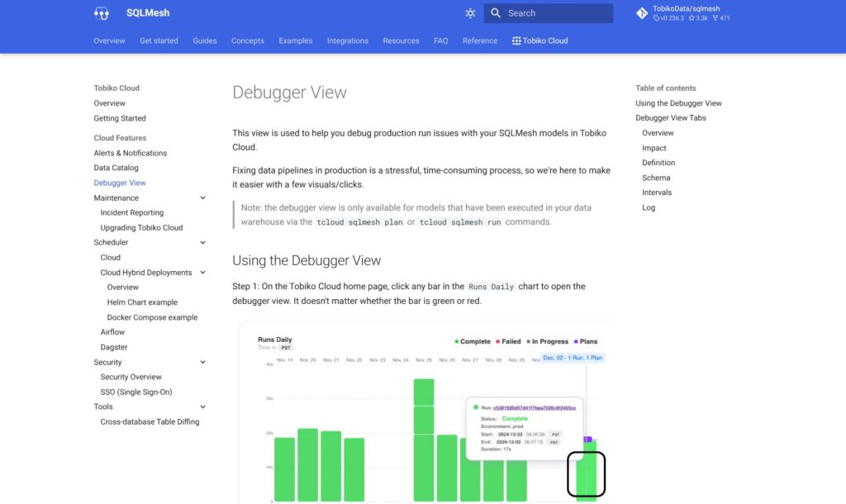This screenshot has width=846, height=504.
Task: Open Cross-database Table Diffing page
Action: 150,421
